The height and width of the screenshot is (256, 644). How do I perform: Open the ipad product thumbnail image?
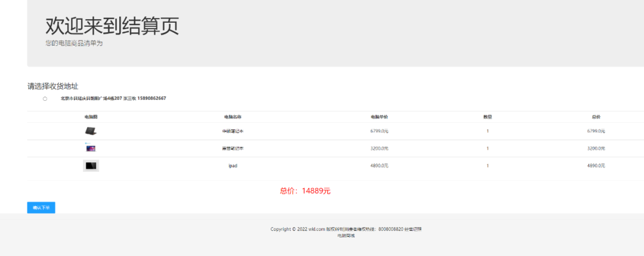91,166
